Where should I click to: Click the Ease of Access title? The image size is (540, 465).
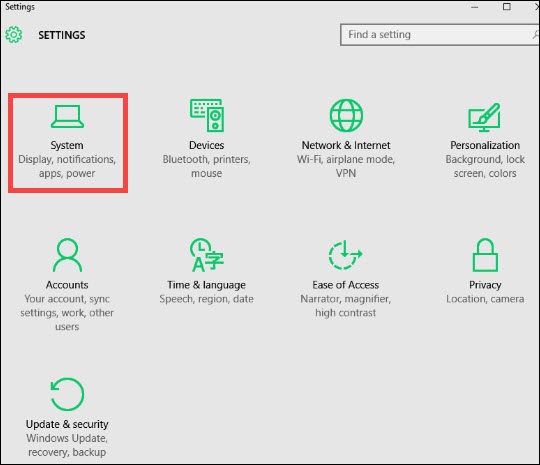(x=346, y=285)
